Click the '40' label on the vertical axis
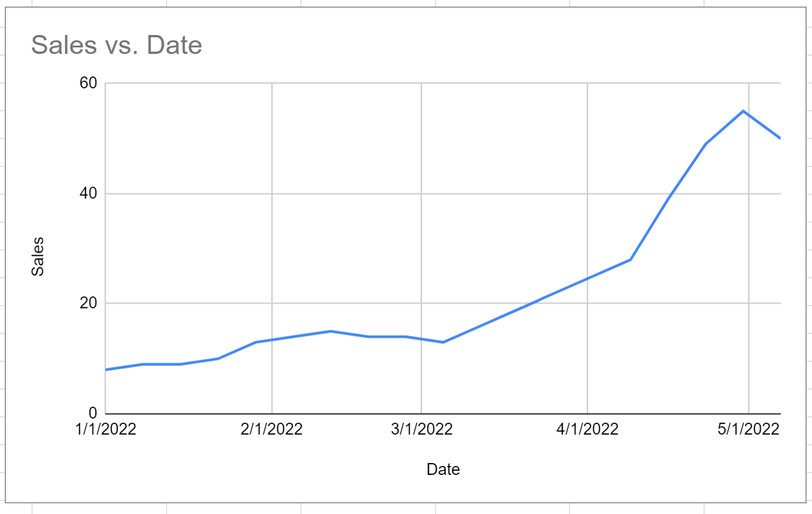The height and width of the screenshot is (514, 812). pyautogui.click(x=88, y=194)
